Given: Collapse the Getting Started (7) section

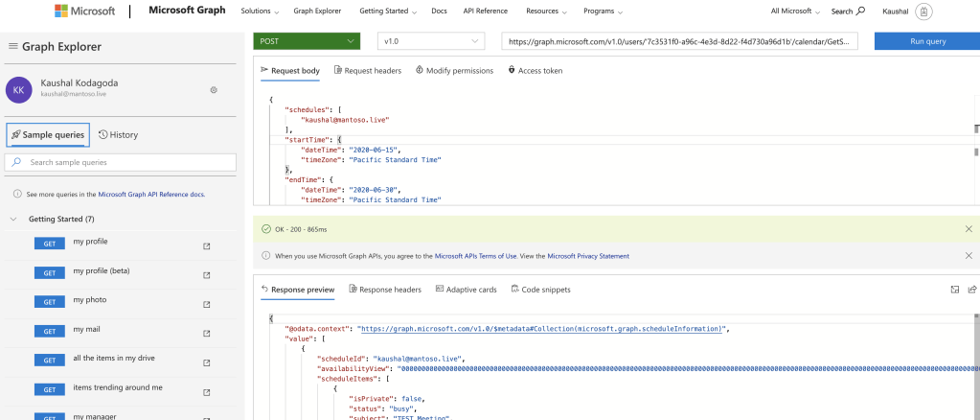Looking at the screenshot, I should (x=13, y=219).
